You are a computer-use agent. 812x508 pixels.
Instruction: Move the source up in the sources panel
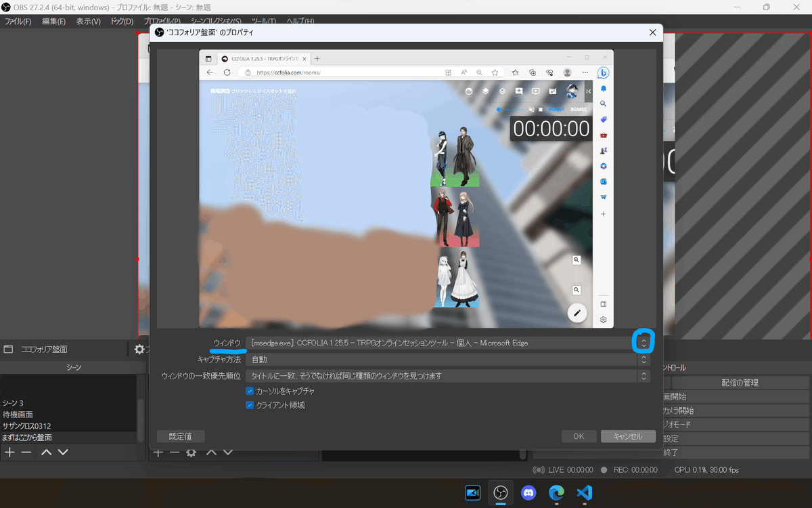[x=211, y=452]
